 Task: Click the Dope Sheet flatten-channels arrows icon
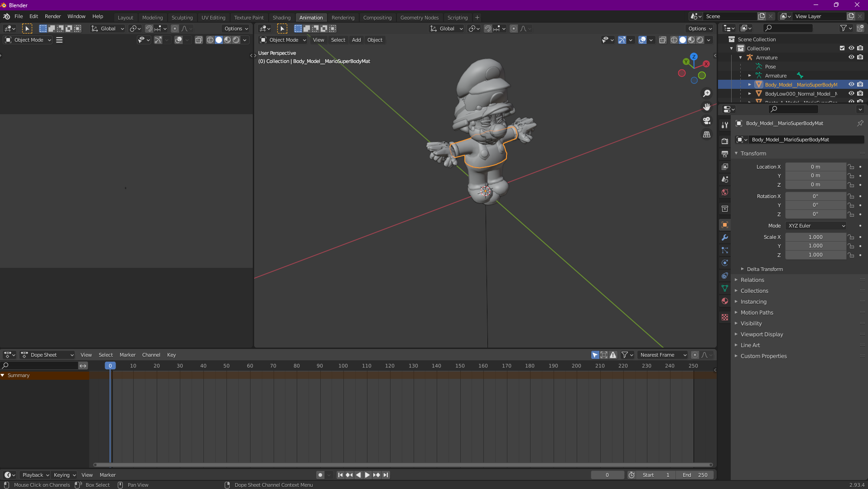pyautogui.click(x=83, y=366)
